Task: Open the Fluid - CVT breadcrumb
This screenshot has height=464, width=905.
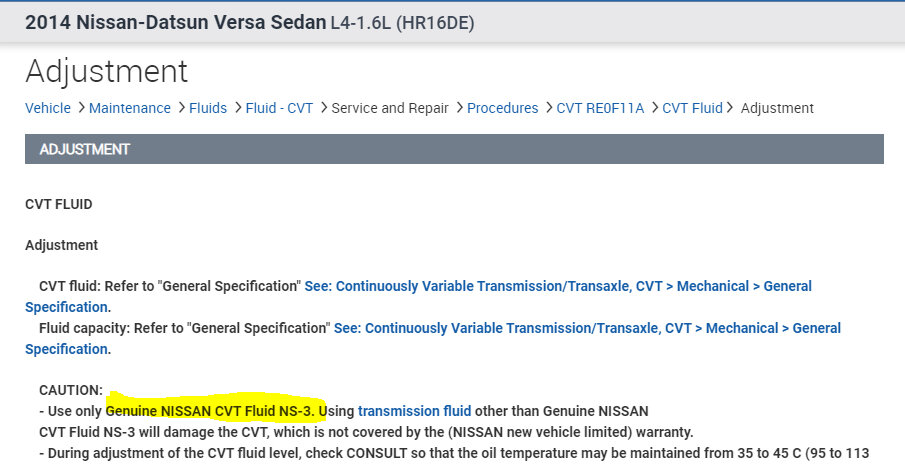Action: (279, 108)
